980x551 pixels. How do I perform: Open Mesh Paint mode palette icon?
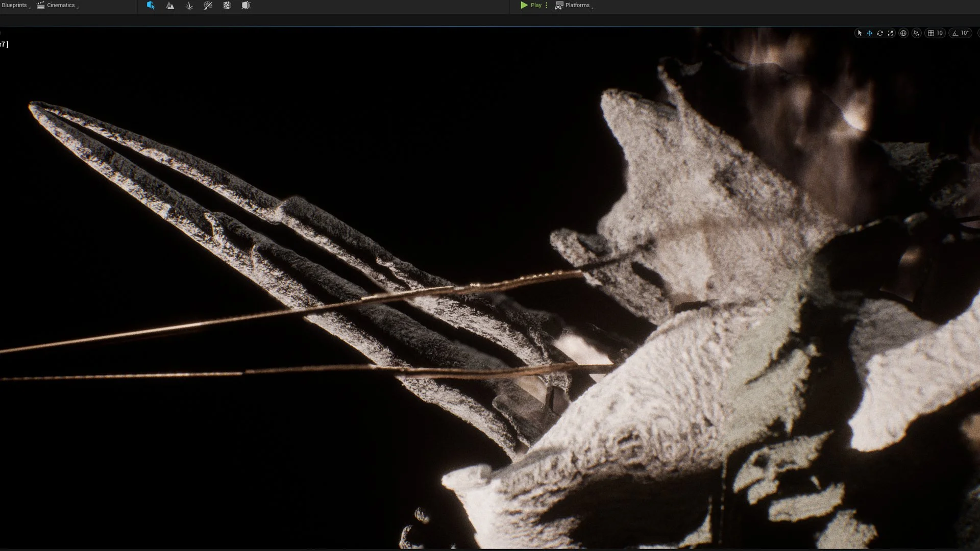click(x=208, y=5)
